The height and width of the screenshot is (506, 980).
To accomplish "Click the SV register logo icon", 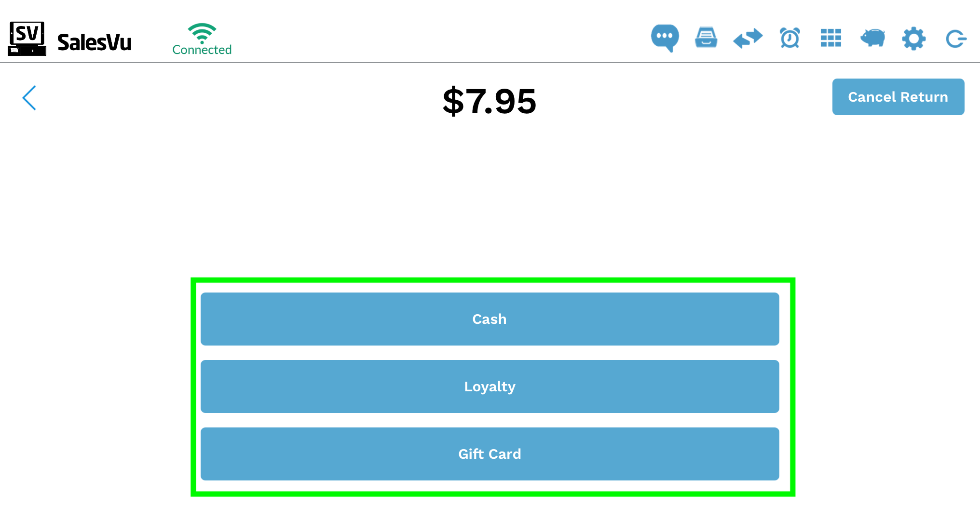I will 27,39.
